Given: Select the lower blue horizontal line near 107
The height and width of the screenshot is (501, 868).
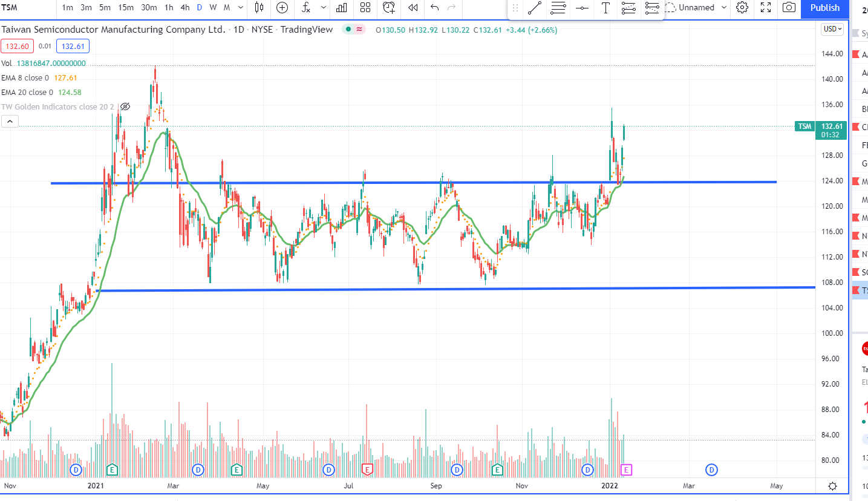Looking at the screenshot, I should [455, 289].
